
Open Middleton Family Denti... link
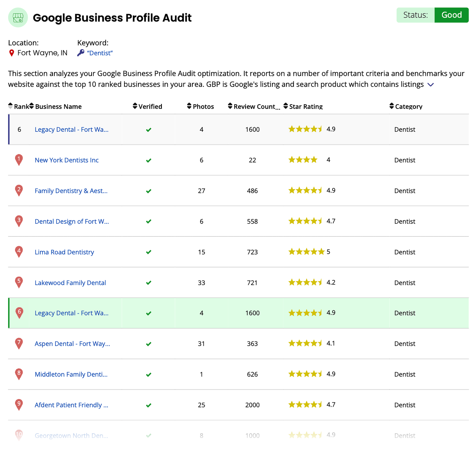(71, 374)
